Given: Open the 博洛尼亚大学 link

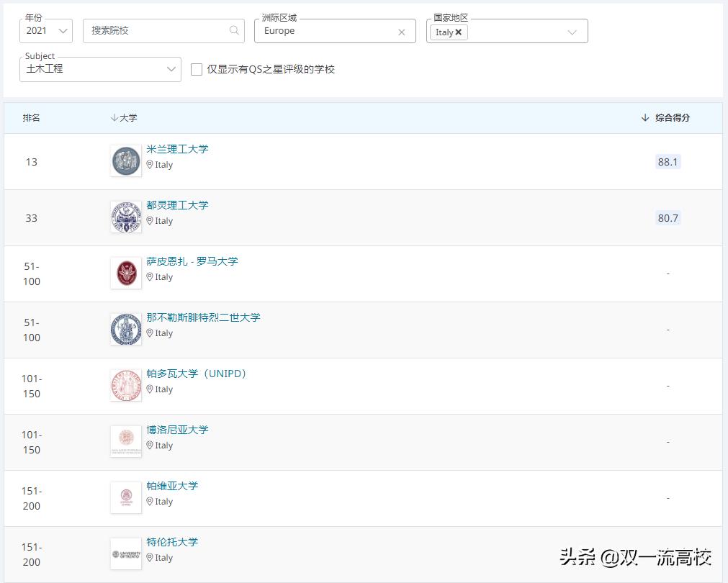Looking at the screenshot, I should pos(176,429).
